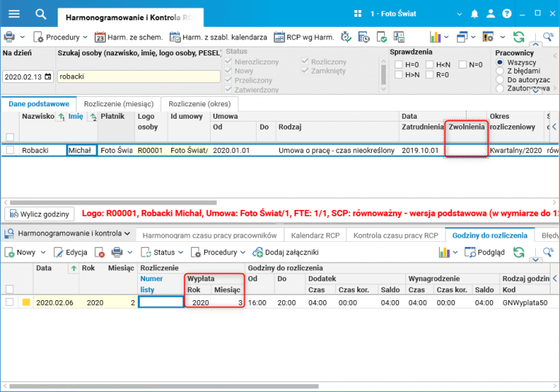
Task: Click the Numer listy cell in hours row
Action: coord(161,302)
